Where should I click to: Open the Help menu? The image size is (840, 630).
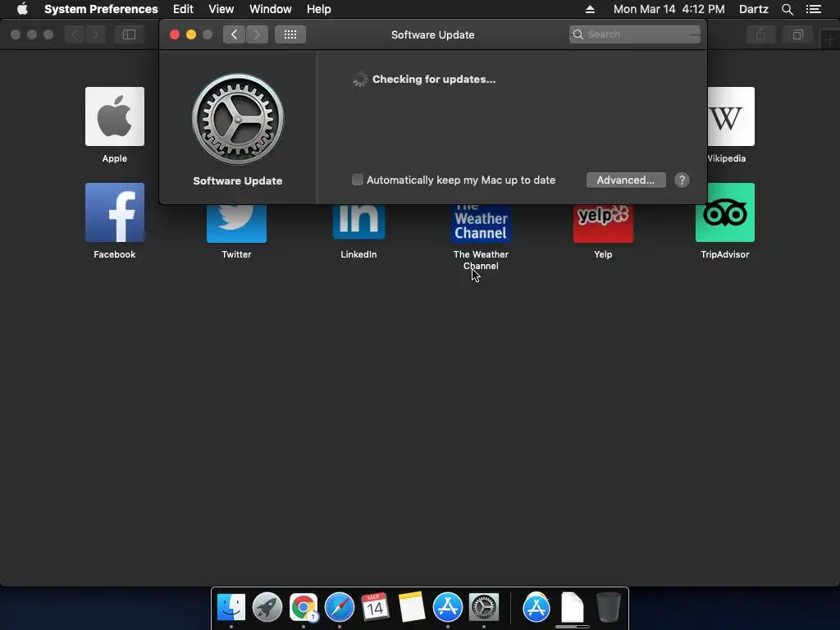tap(319, 9)
